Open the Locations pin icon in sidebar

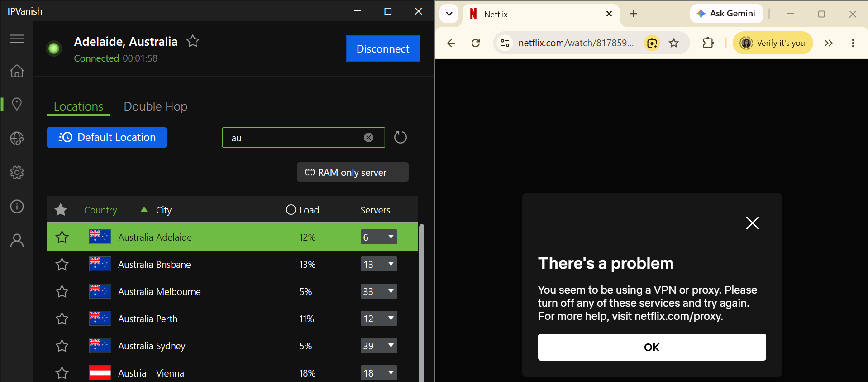click(17, 104)
